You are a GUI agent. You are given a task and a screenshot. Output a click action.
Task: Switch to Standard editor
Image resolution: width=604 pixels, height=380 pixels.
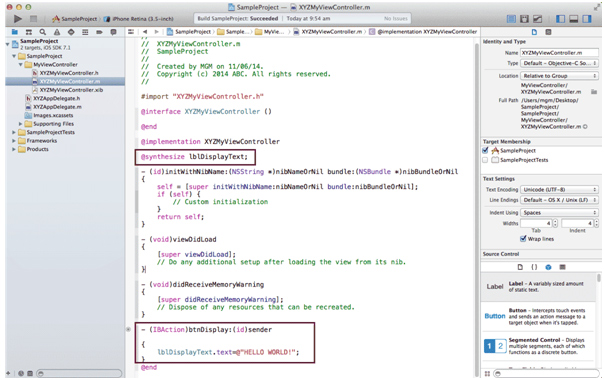tap(511, 18)
